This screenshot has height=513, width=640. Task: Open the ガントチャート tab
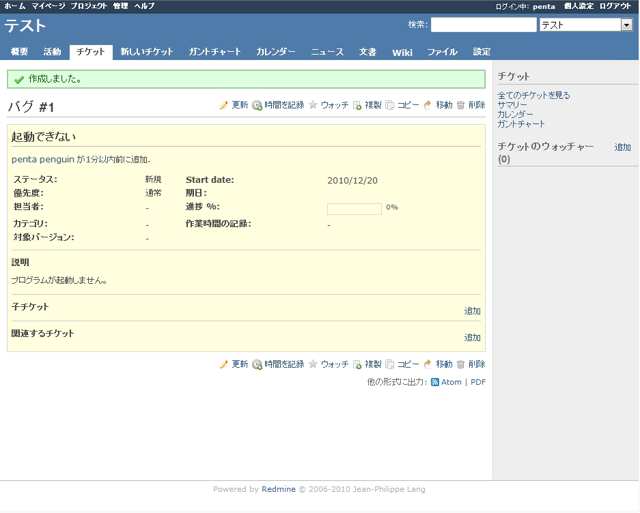(x=215, y=52)
